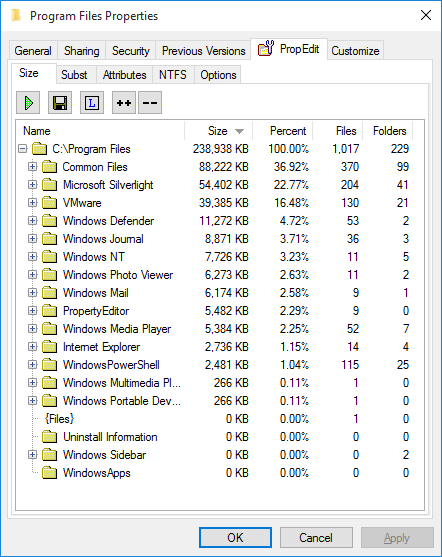Click the Cancel button
Viewport: 442px width, 557px height.
click(316, 537)
